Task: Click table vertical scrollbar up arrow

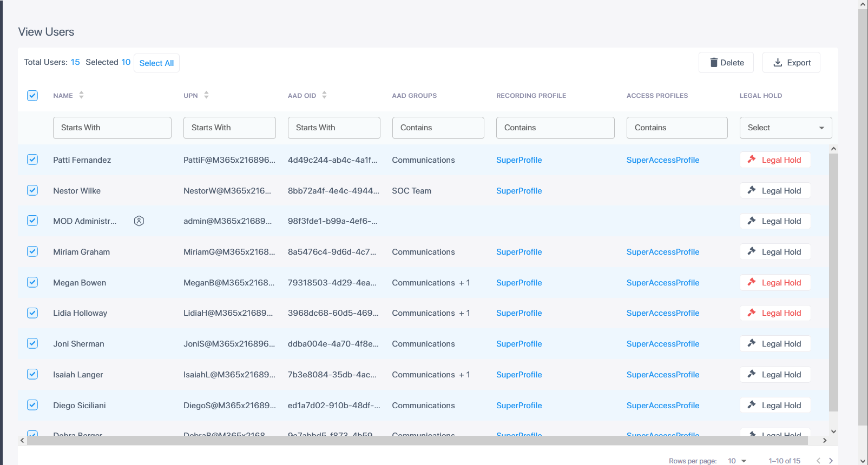Action: [x=833, y=149]
